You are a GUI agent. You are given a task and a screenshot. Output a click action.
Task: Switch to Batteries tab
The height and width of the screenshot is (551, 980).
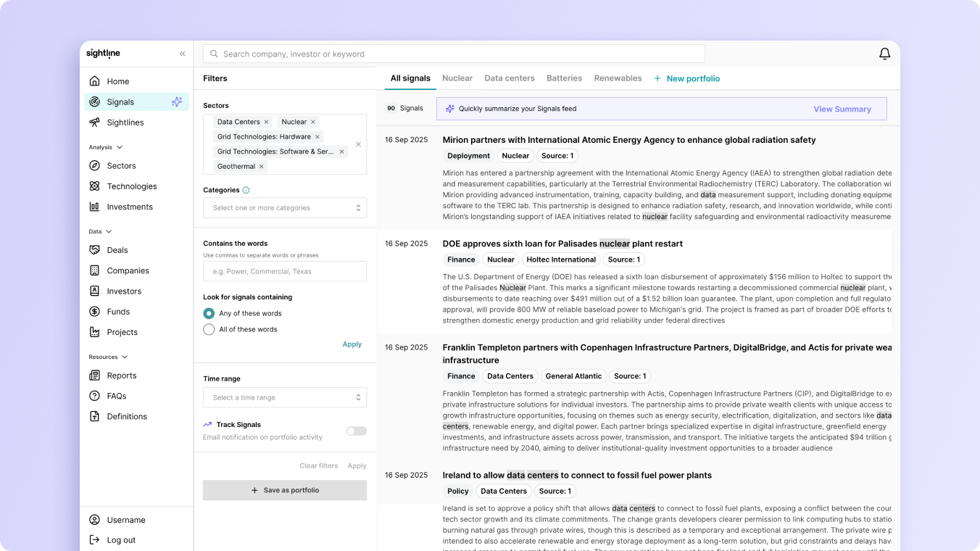coord(564,78)
